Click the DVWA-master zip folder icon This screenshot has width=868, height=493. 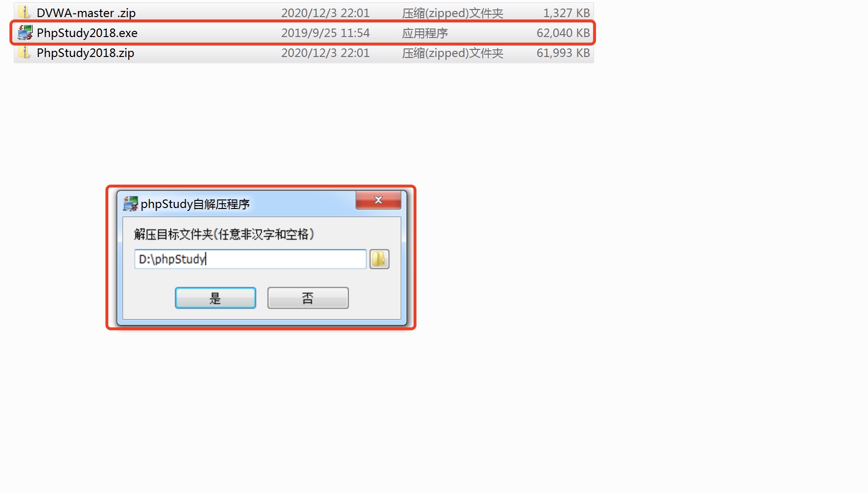pos(24,12)
